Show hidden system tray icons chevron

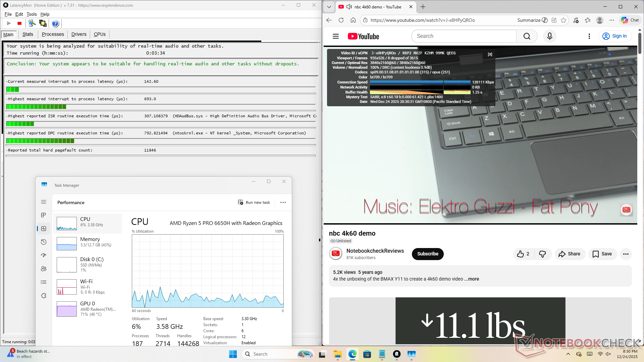pos(568,354)
